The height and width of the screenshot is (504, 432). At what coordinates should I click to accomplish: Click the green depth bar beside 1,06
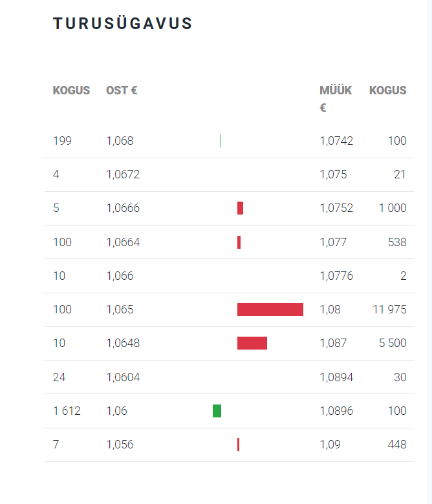[x=217, y=411]
